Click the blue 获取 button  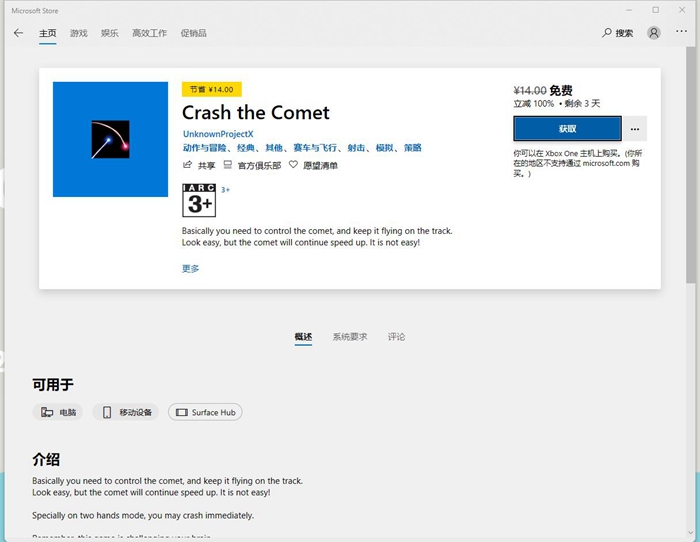pyautogui.click(x=567, y=129)
